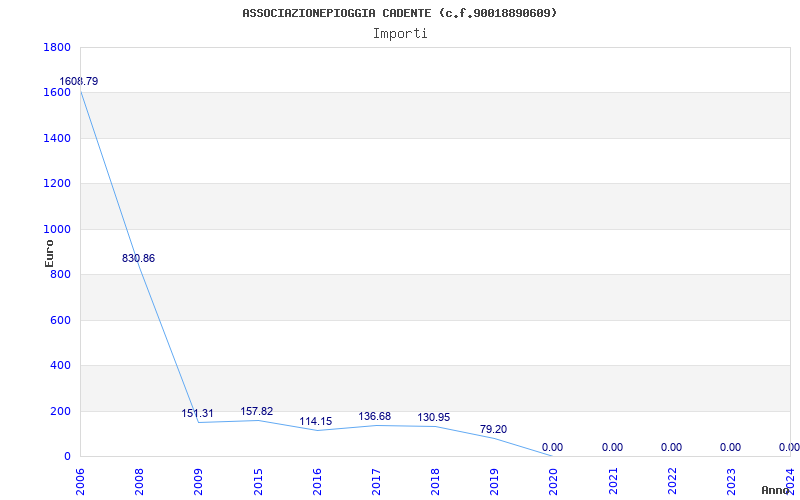The image size is (800, 500).
Task: Click the x-axis year 2023
Action: 731,482
